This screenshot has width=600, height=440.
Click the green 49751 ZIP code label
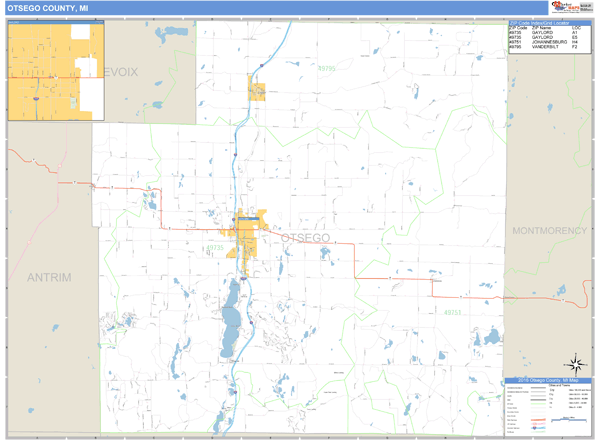click(x=452, y=311)
